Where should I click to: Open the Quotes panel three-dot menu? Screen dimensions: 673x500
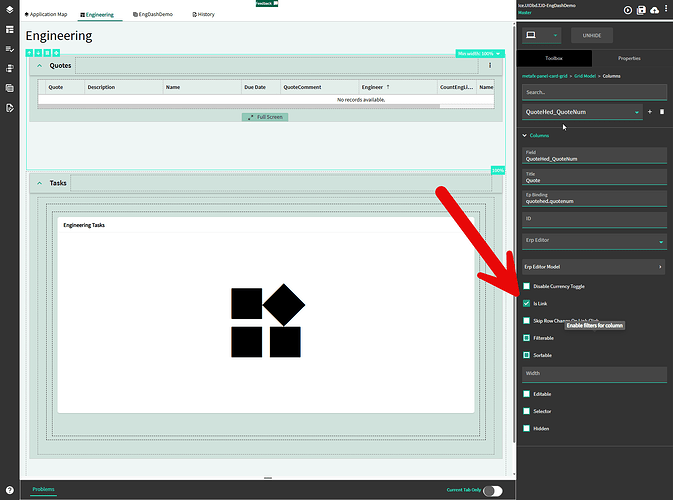click(490, 66)
